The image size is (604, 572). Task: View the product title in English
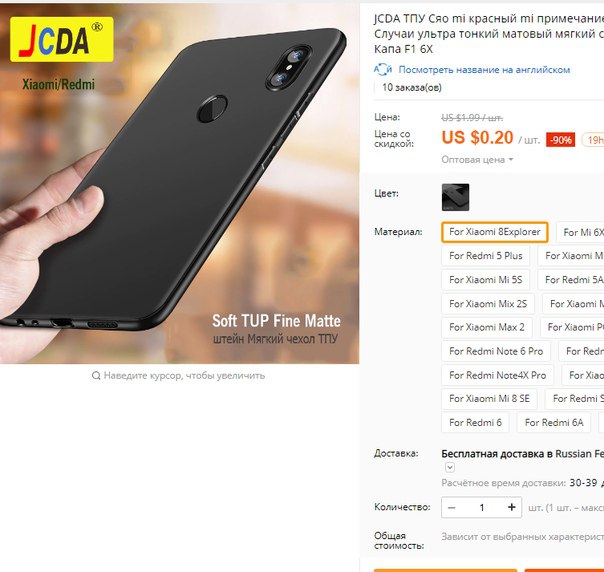click(x=484, y=70)
